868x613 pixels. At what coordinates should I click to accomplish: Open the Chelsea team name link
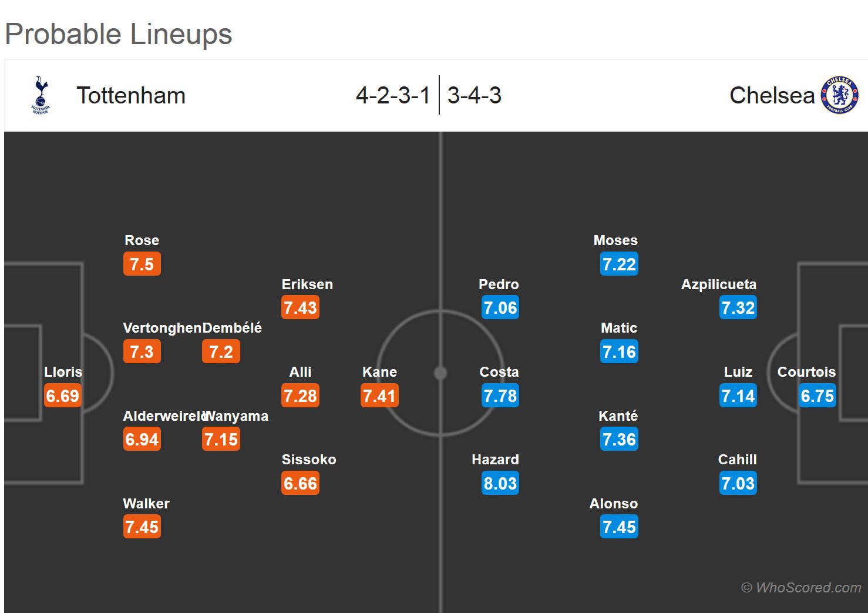(x=772, y=96)
